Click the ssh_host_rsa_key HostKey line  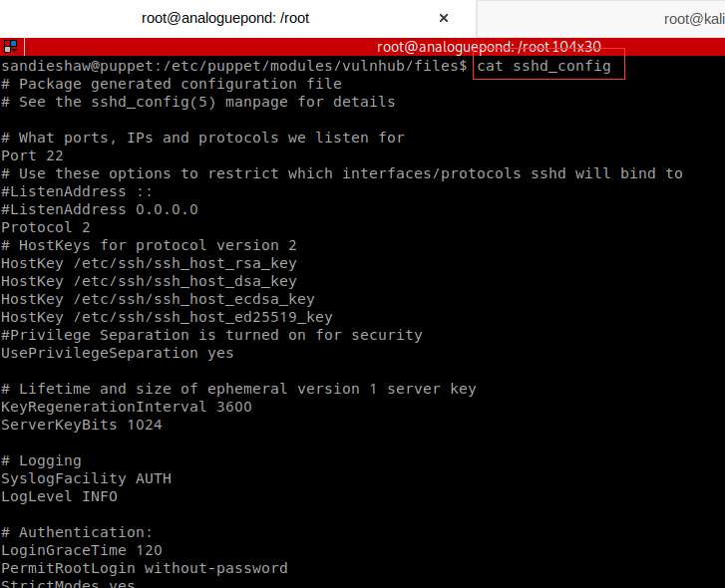click(149, 263)
